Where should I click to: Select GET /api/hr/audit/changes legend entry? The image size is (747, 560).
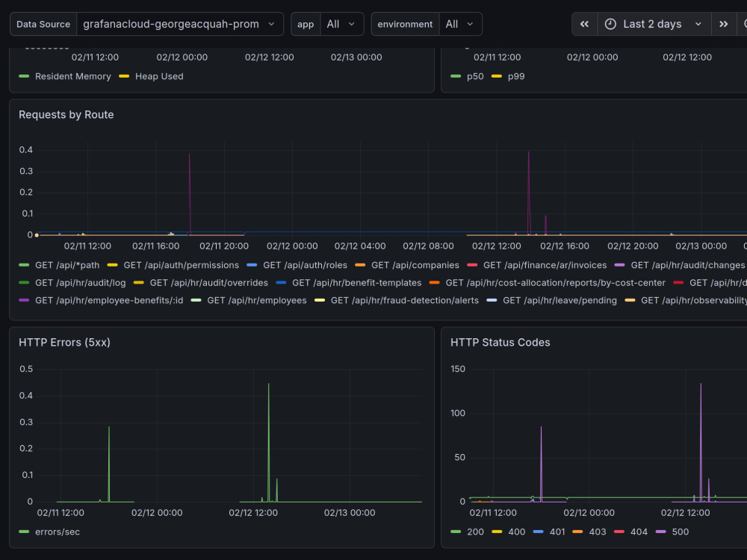(687, 265)
